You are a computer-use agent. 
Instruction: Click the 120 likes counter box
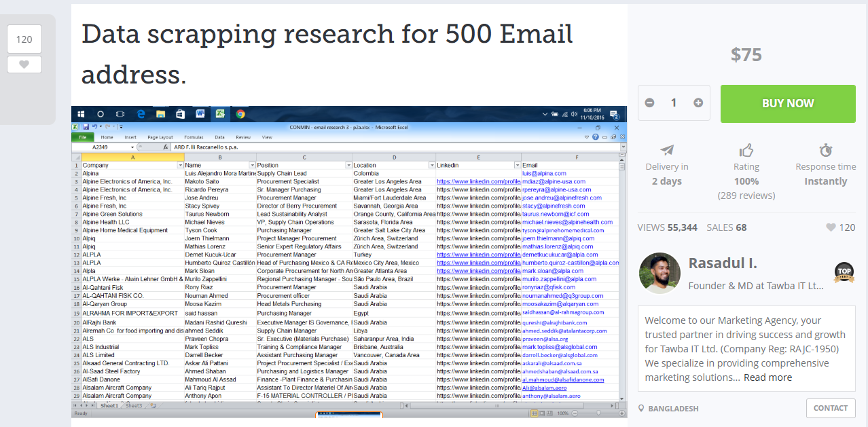pos(24,39)
